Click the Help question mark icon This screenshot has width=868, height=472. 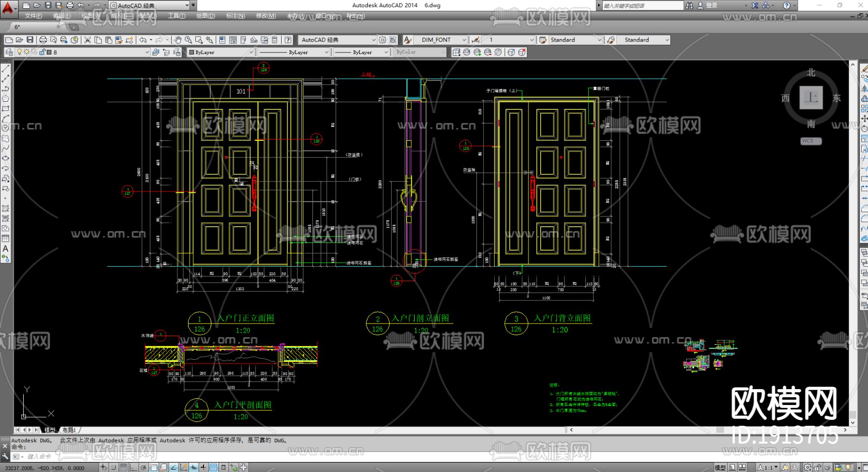pos(288,40)
